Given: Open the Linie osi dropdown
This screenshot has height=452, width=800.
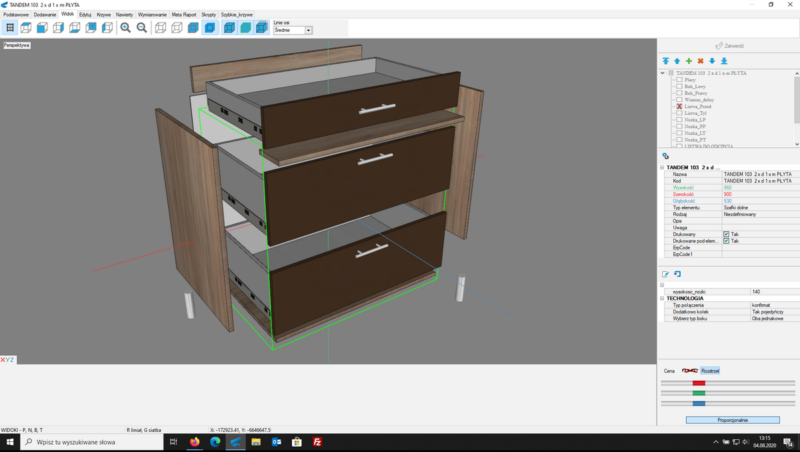Looking at the screenshot, I should coord(309,31).
